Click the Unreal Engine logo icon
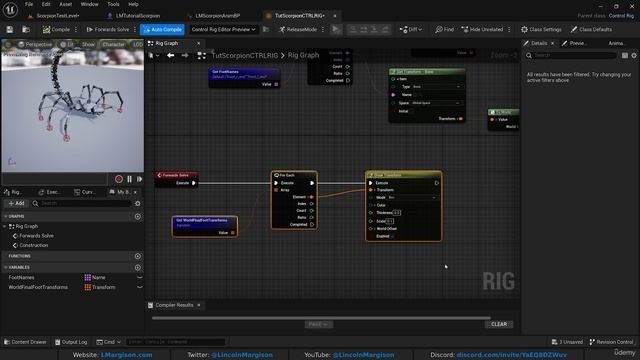The height and width of the screenshot is (360, 640). tap(10, 9)
